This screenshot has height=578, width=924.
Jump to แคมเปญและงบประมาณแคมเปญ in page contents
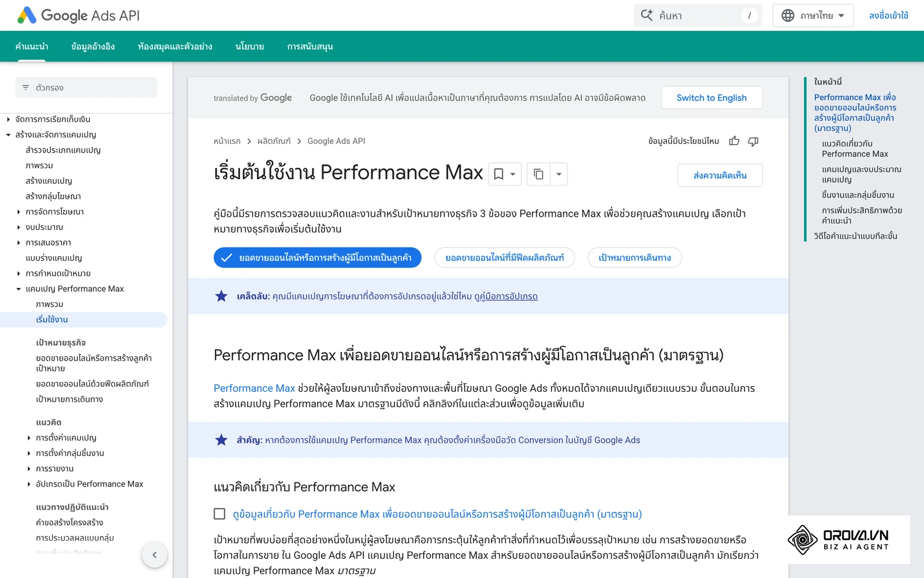(x=861, y=175)
